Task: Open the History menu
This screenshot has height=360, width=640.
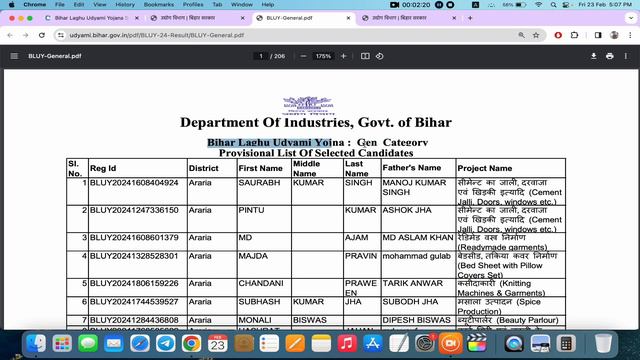Action: click(125, 5)
